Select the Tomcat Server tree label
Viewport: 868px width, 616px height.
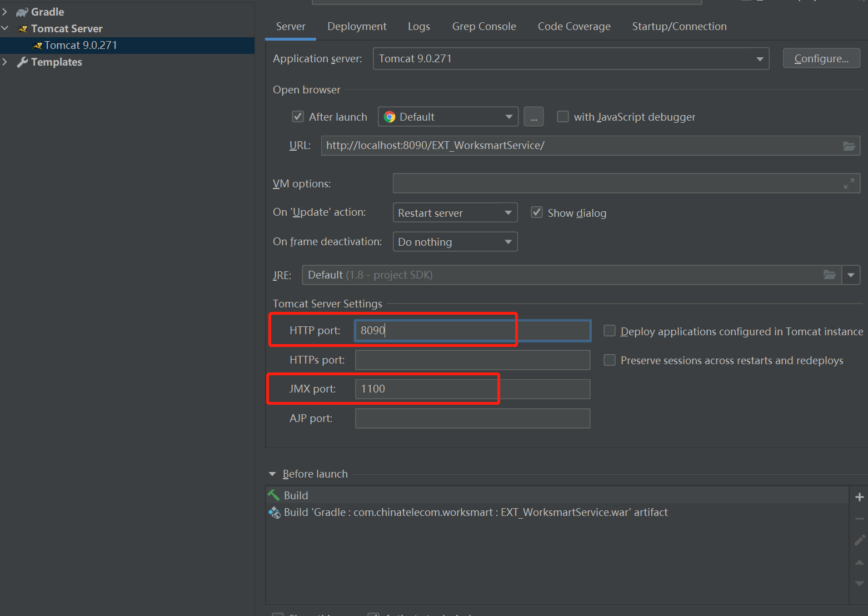[x=67, y=29]
